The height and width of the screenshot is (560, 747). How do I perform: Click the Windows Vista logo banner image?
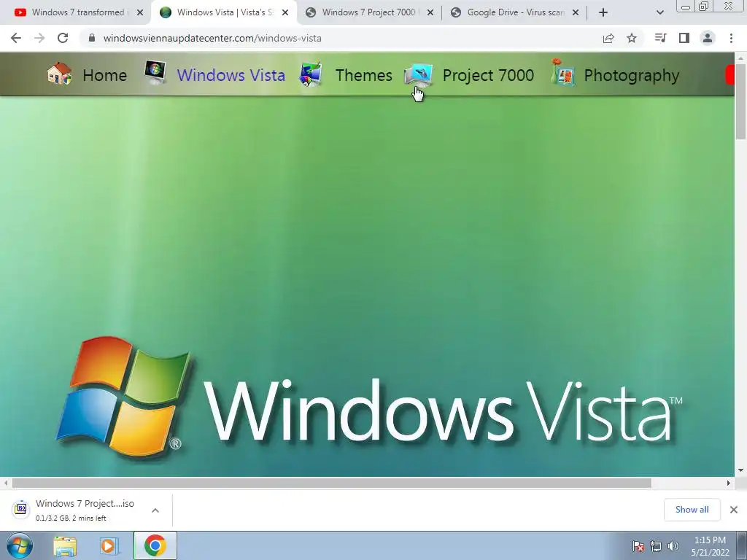point(367,286)
